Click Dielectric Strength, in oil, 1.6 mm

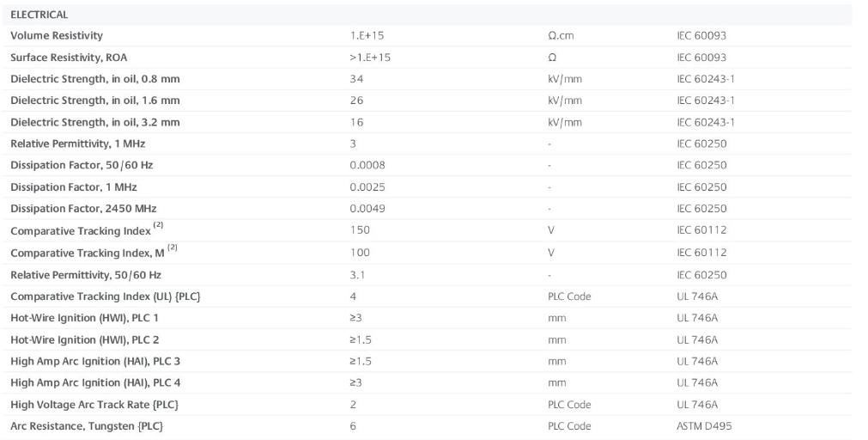point(95,101)
